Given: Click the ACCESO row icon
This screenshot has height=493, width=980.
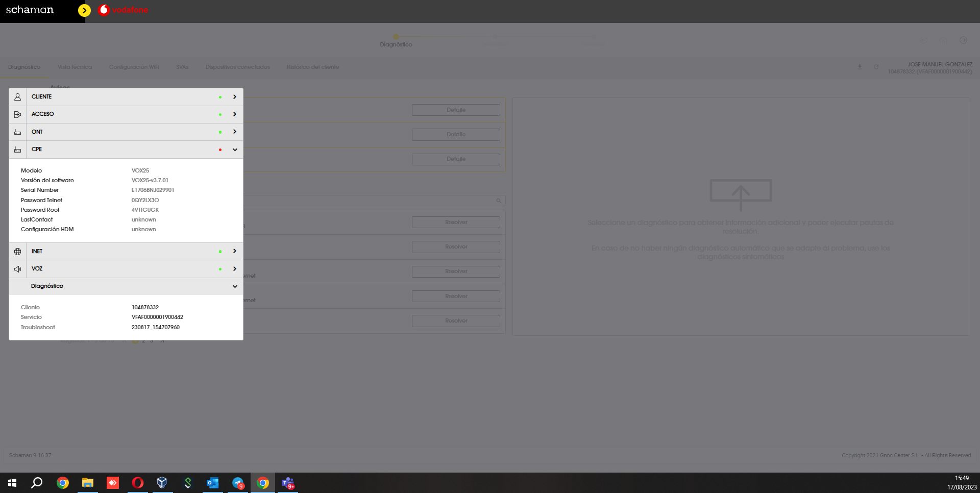Looking at the screenshot, I should click(x=17, y=114).
